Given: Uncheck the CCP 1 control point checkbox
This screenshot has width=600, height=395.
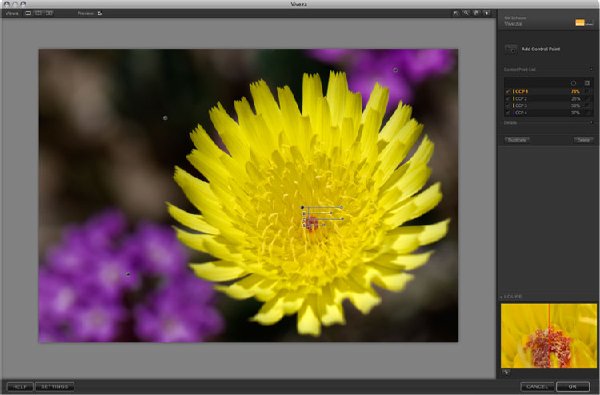Looking at the screenshot, I should 508,91.
